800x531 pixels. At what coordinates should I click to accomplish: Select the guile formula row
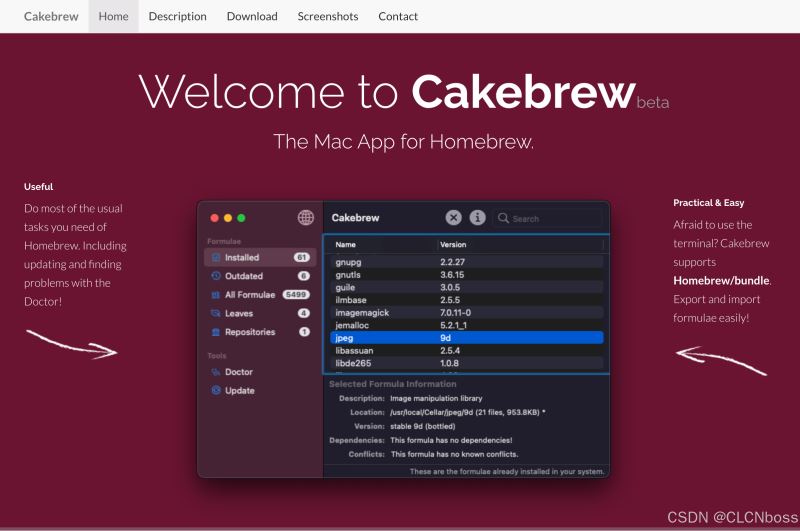[x=467, y=288]
